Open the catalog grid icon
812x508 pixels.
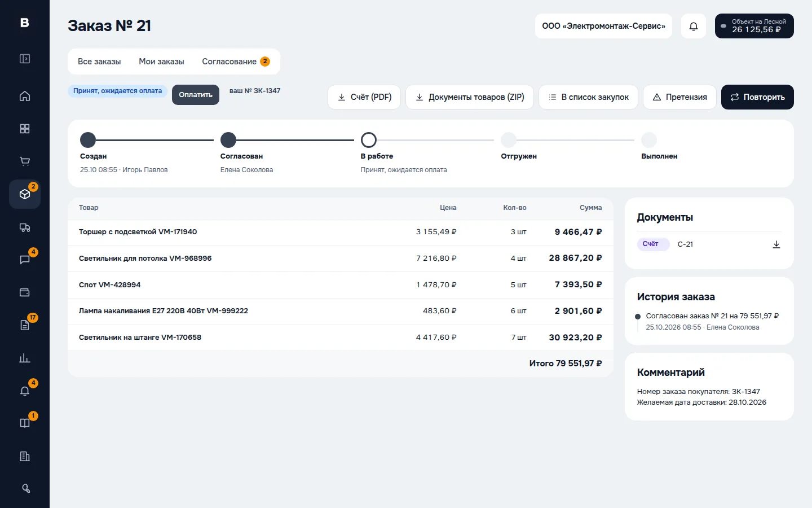pyautogui.click(x=25, y=129)
